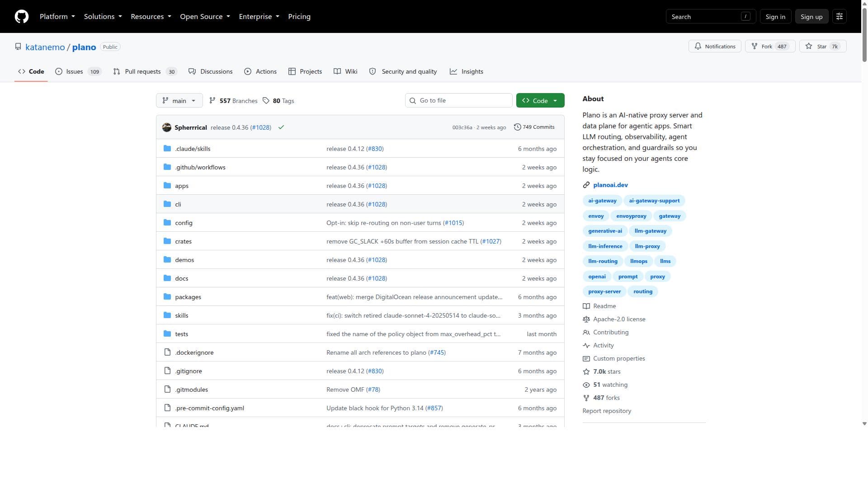Image resolution: width=868 pixels, height=488 pixels.
Task: Click the file icon beside .dockerignore
Action: coord(167,352)
